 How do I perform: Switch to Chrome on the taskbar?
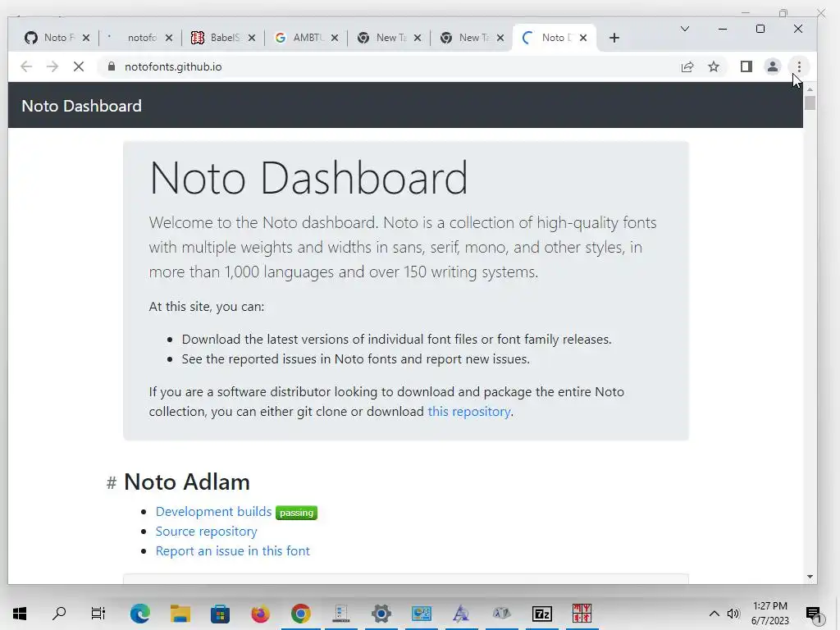(x=300, y=614)
